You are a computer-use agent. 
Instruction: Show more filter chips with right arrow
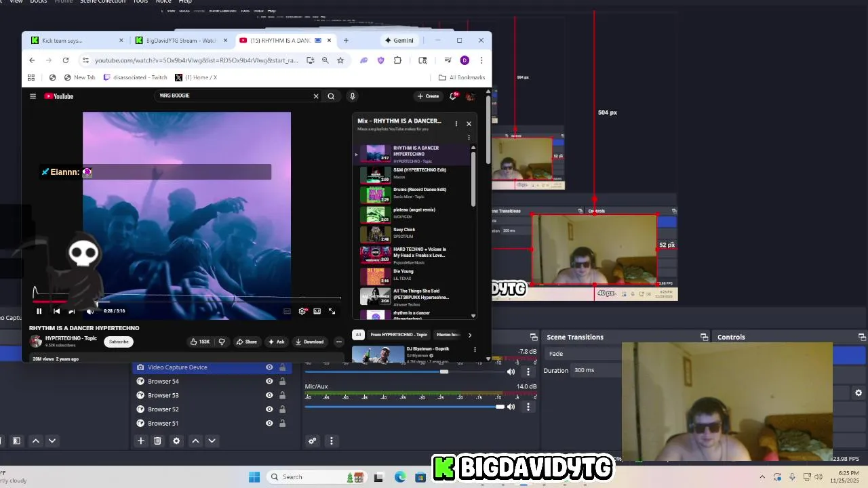click(469, 335)
